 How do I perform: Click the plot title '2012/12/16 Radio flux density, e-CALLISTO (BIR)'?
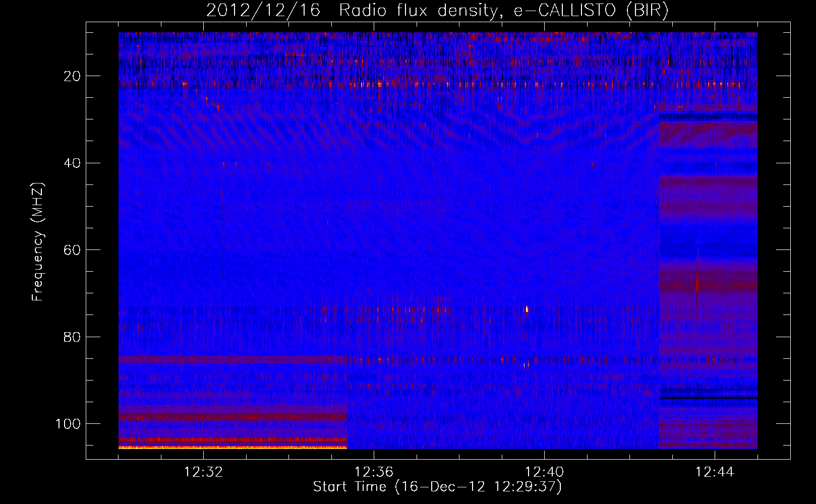point(437,10)
